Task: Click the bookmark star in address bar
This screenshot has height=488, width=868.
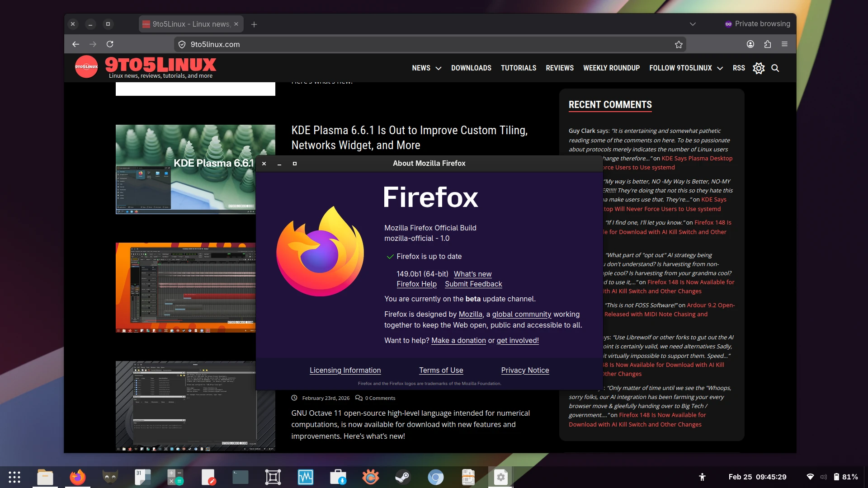Action: [x=678, y=44]
